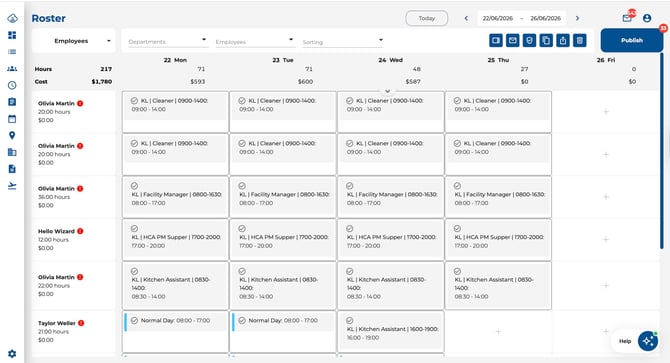Screen dimensions: 670x363
Task: Click the vertical scrollbar on the right
Action: (x=661, y=152)
